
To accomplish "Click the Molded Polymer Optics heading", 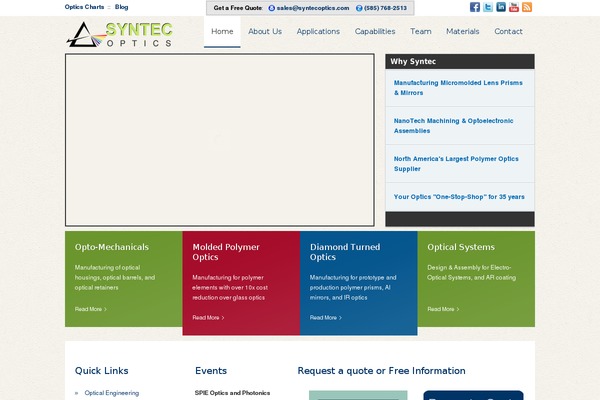I will click(226, 252).
